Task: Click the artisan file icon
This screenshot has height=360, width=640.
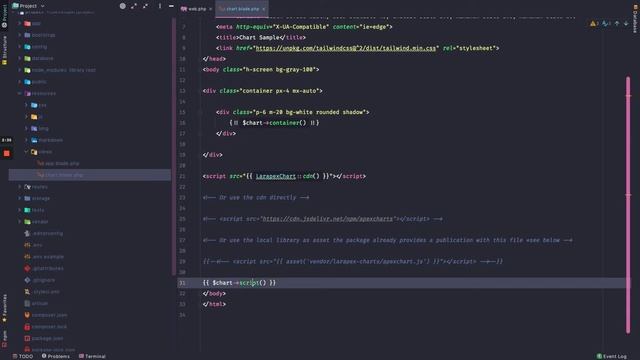Action: pos(27,303)
